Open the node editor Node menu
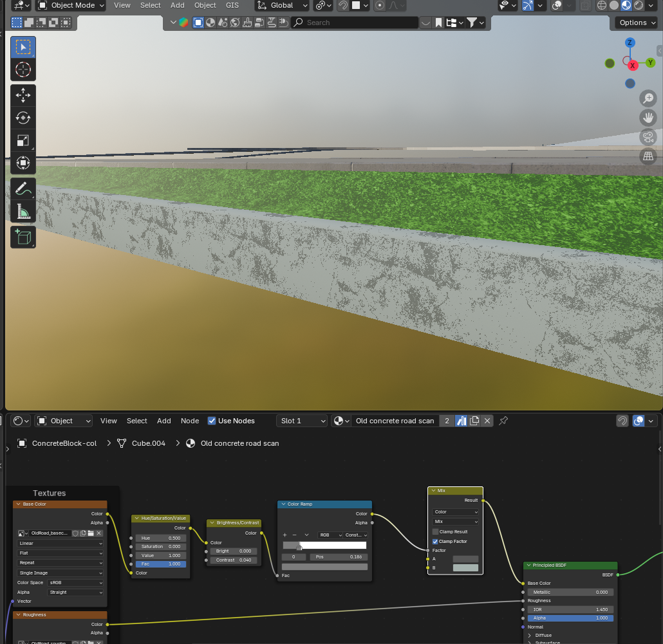Screen dimensions: 663x644 190,421
